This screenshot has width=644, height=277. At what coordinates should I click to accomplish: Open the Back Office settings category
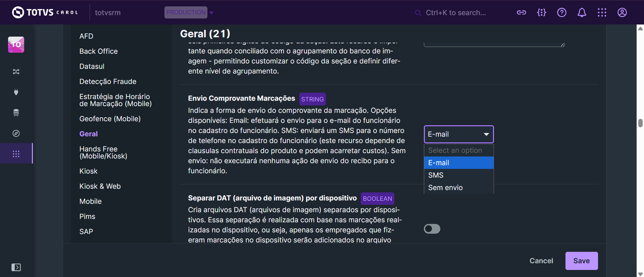click(x=98, y=51)
